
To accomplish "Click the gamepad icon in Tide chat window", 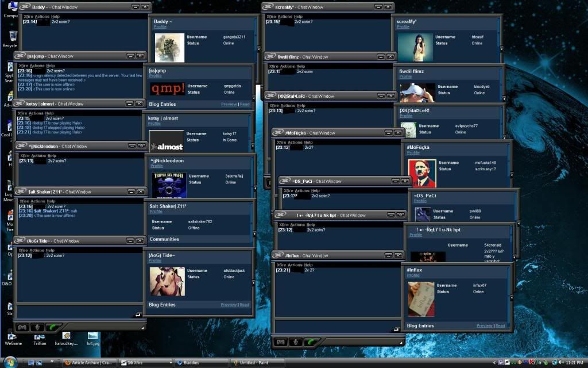I will coord(22,327).
